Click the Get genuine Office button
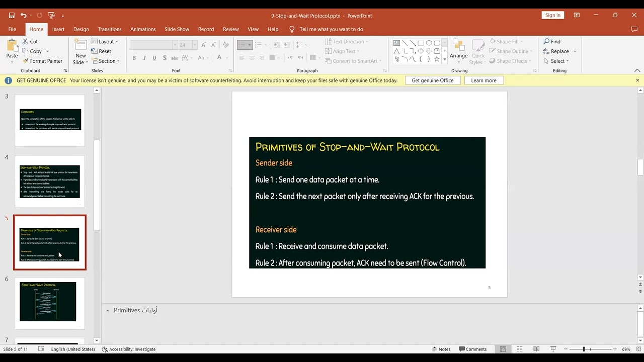 433,80
